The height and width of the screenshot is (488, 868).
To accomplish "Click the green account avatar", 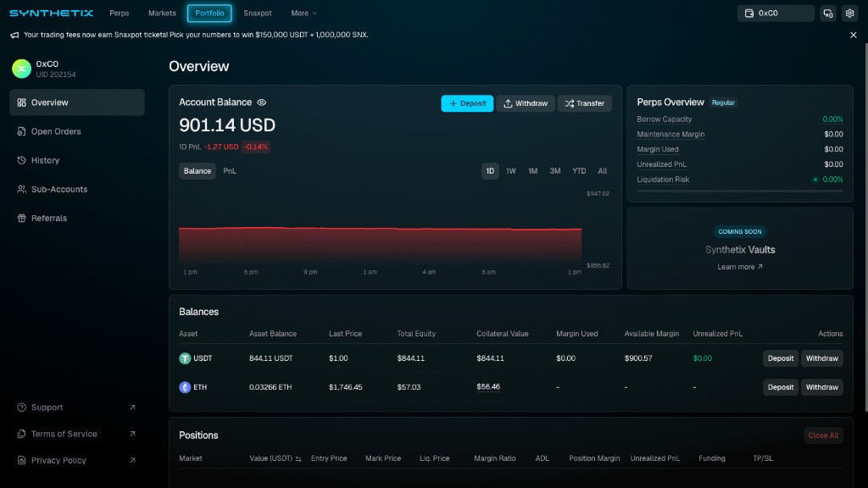I will coord(21,69).
